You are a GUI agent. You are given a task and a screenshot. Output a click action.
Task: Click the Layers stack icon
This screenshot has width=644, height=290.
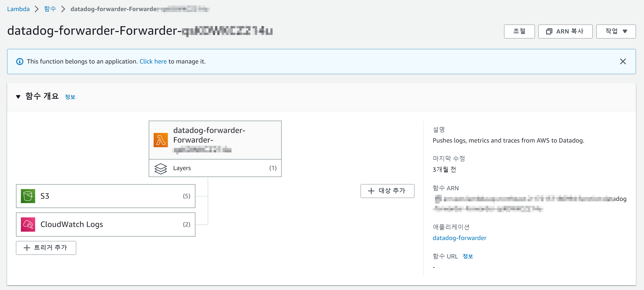tap(161, 168)
